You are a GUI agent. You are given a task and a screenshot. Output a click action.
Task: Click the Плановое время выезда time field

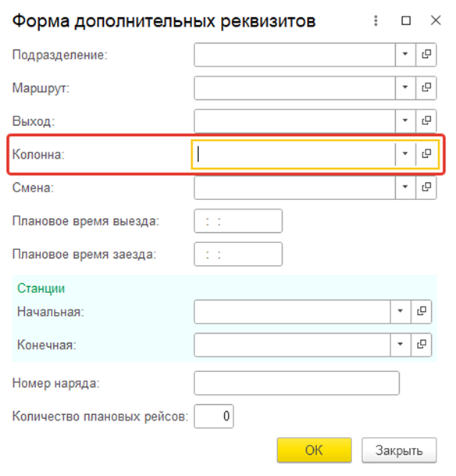pos(238,221)
